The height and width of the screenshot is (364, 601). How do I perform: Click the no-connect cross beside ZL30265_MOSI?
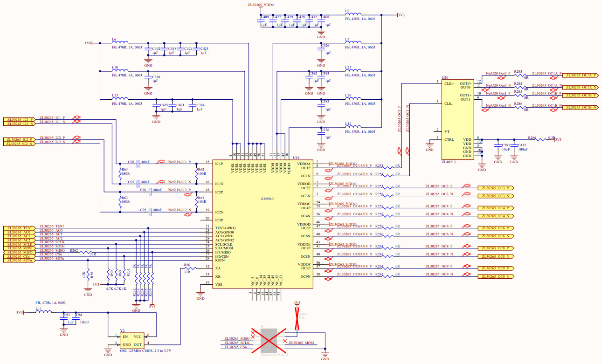(284, 341)
